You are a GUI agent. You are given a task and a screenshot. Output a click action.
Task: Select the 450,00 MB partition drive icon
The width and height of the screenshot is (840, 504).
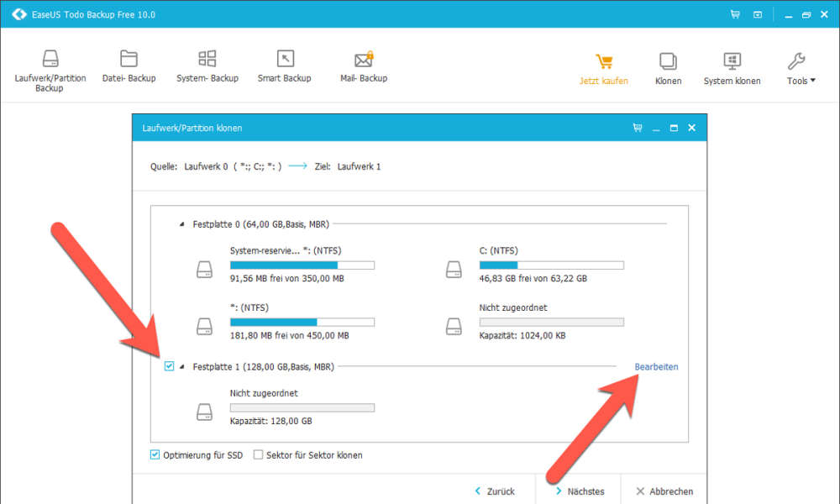pyautogui.click(x=204, y=326)
